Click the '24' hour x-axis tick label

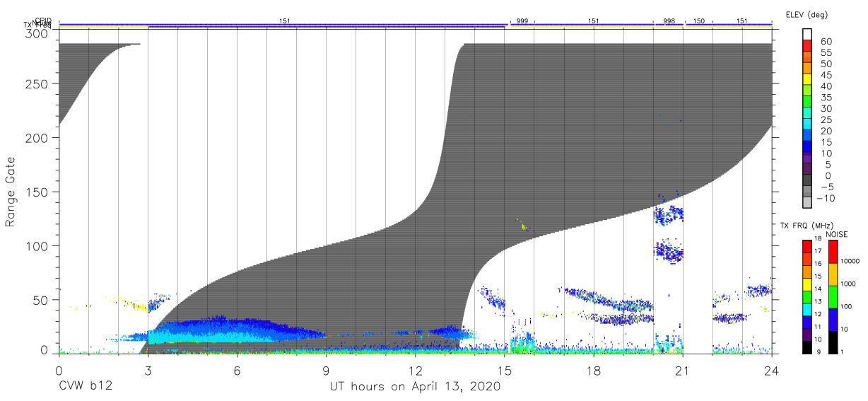point(771,371)
